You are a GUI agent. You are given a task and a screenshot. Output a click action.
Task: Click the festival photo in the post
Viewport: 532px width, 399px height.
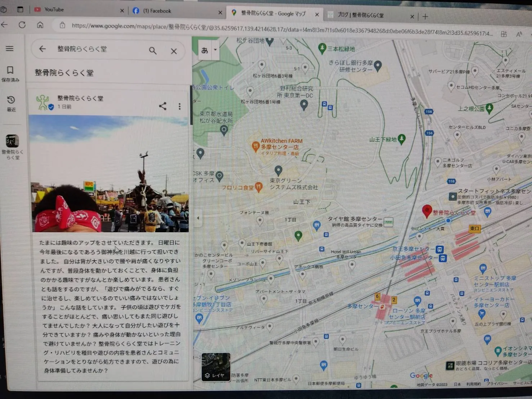(x=109, y=174)
